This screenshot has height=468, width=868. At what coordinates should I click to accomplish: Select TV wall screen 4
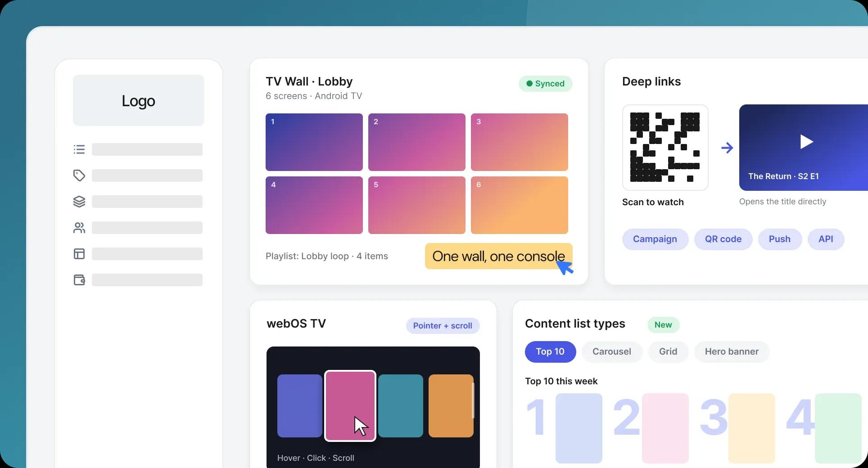coord(314,205)
